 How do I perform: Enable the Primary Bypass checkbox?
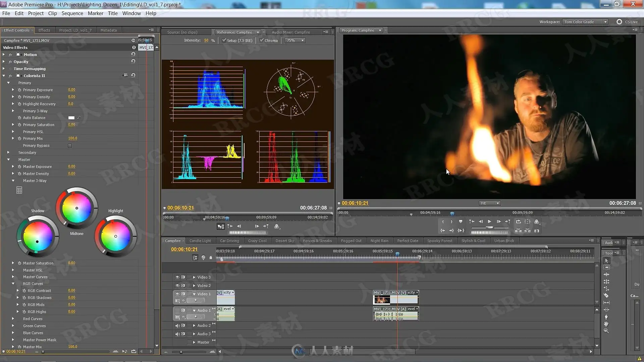click(x=70, y=146)
